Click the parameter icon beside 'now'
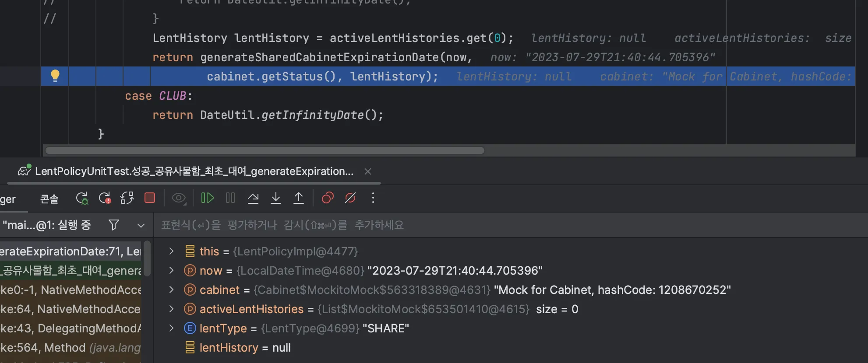This screenshot has width=868, height=363. [x=190, y=271]
